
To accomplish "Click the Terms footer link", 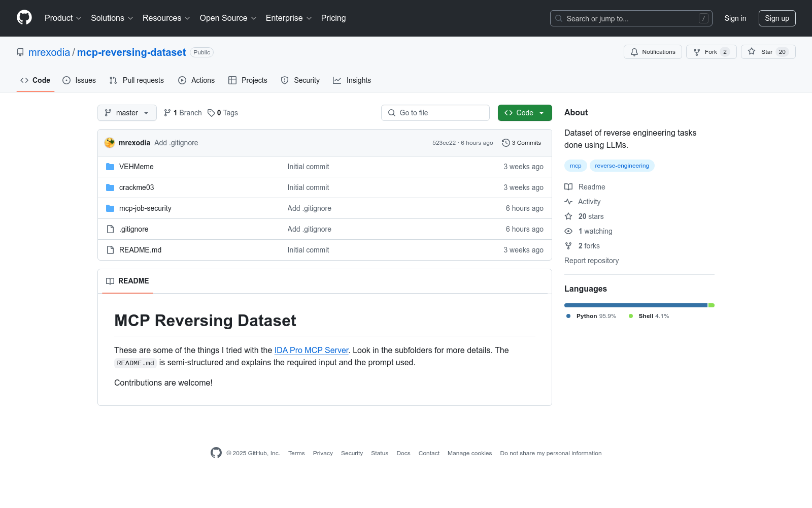I will click(x=296, y=453).
